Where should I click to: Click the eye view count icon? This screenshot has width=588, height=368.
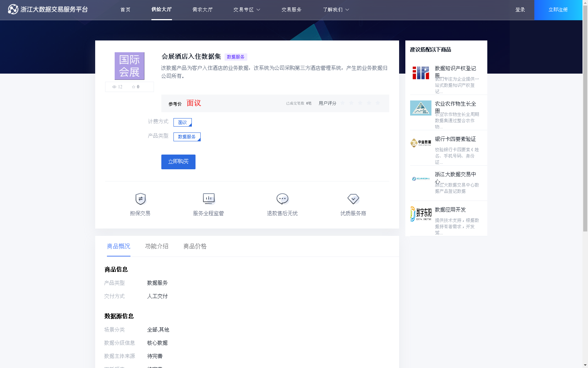[114, 87]
